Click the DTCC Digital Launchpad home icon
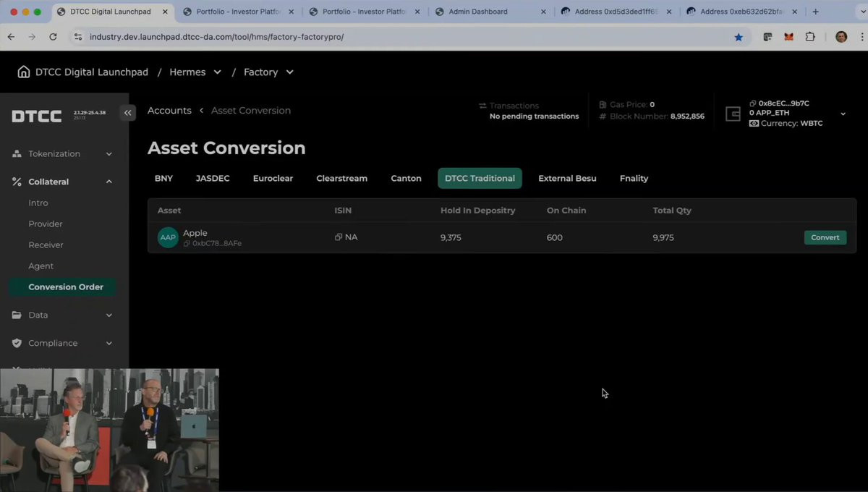 pos(24,72)
